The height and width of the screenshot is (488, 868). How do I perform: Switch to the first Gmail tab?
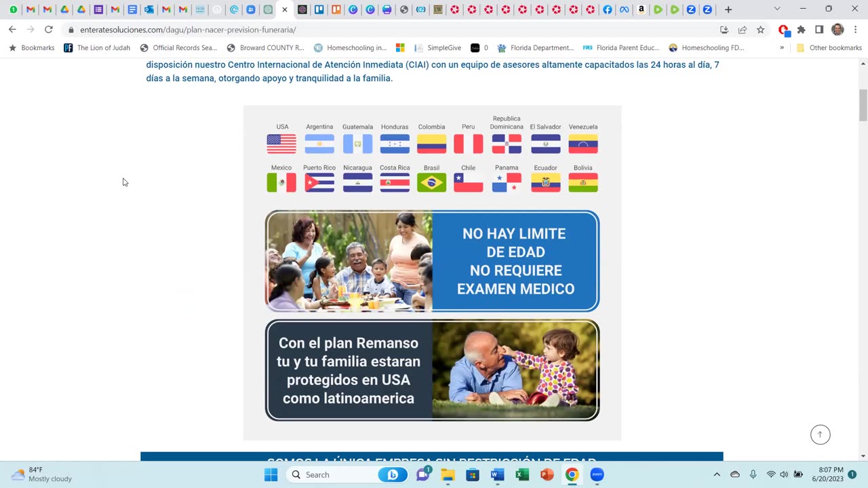(x=31, y=9)
